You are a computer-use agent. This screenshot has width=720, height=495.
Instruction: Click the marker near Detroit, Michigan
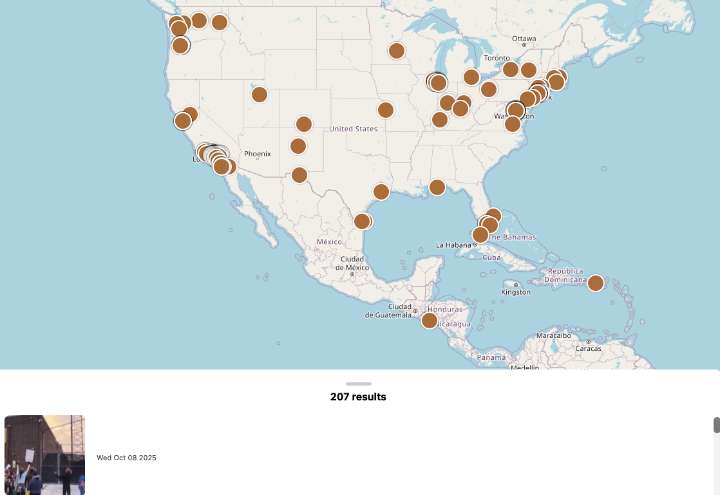(471, 77)
